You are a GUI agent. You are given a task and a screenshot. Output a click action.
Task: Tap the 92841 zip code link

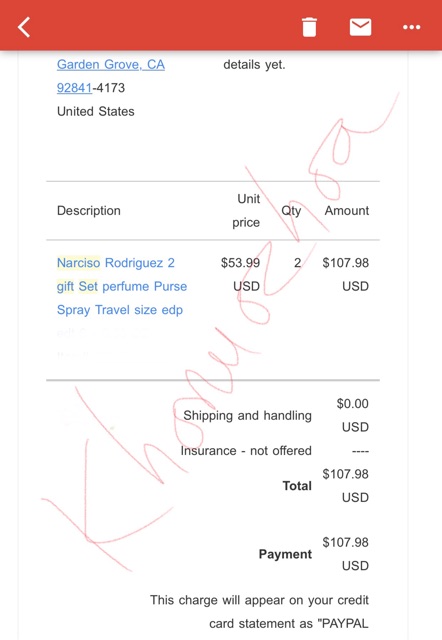tap(74, 88)
